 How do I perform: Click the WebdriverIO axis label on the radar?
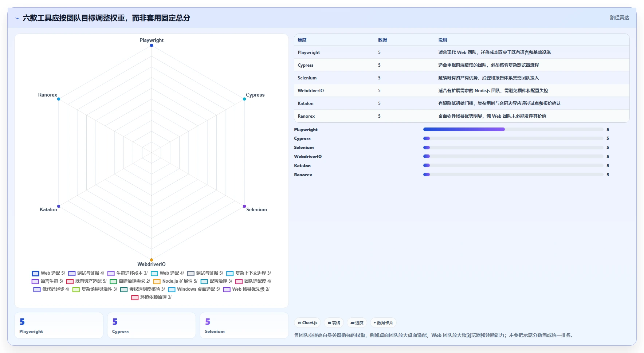(152, 264)
